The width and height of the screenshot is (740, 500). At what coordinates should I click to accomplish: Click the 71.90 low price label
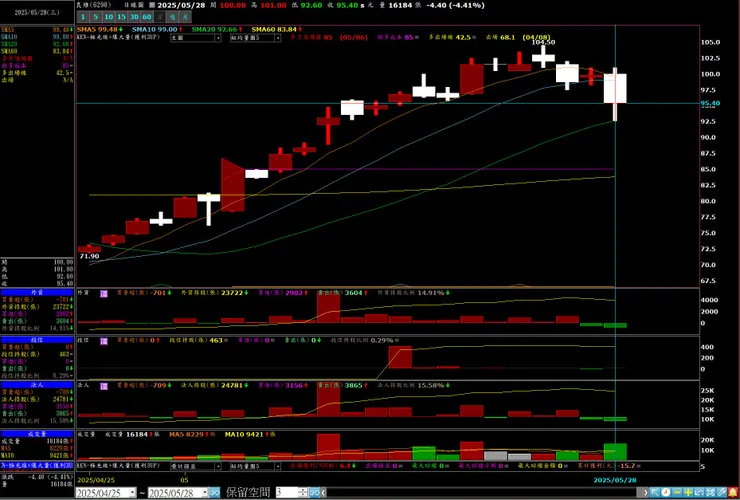pyautogui.click(x=89, y=256)
